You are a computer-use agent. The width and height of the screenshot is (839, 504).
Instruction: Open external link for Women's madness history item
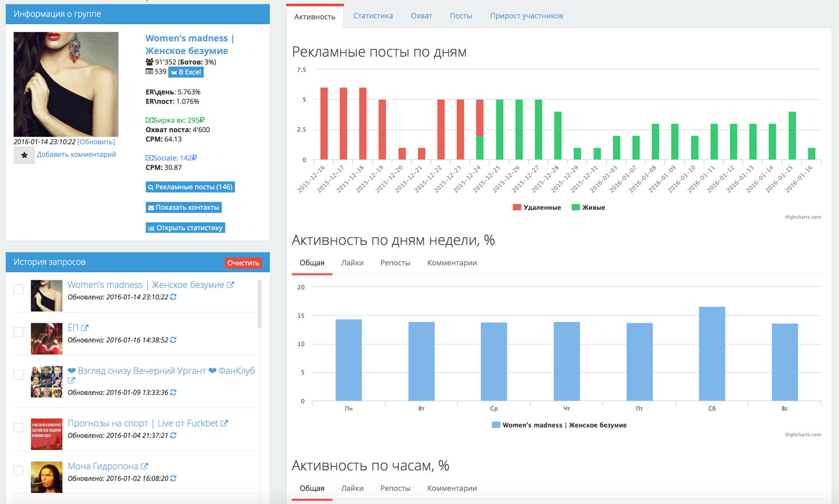[x=230, y=285]
